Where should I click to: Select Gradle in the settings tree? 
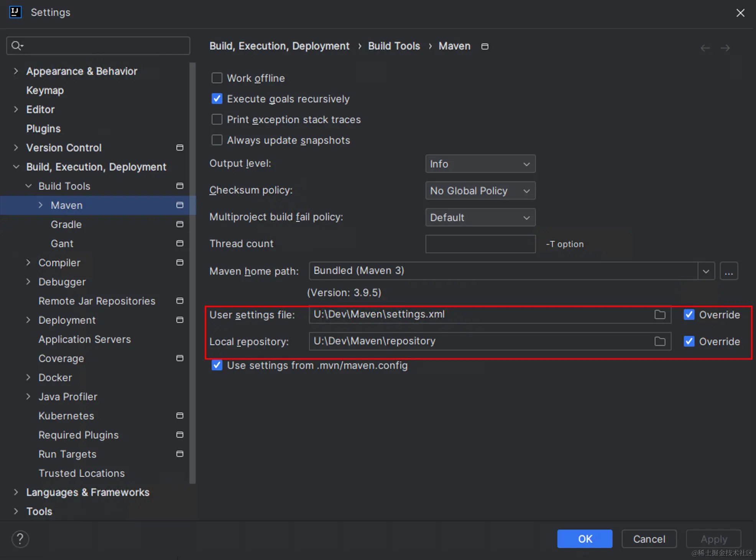point(66,224)
